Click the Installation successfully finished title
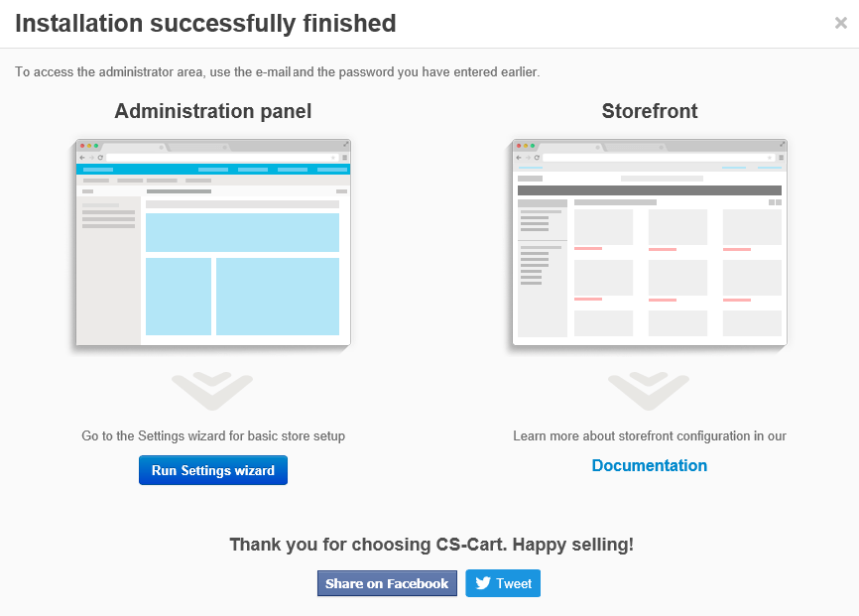Screen dimensions: 859x616 [x=205, y=24]
